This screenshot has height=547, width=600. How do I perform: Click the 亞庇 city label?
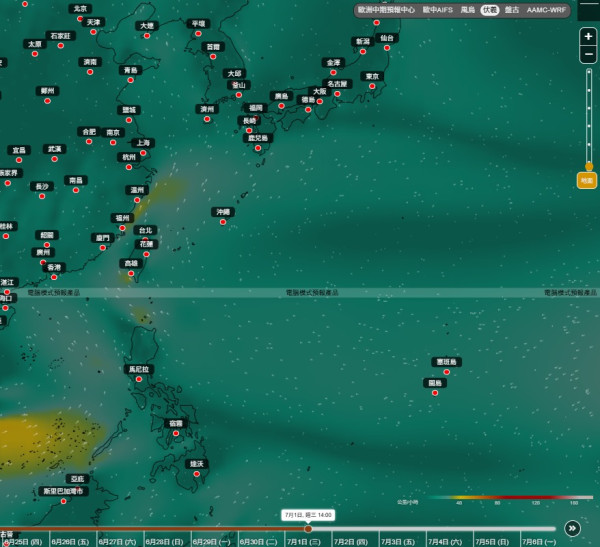point(77,479)
